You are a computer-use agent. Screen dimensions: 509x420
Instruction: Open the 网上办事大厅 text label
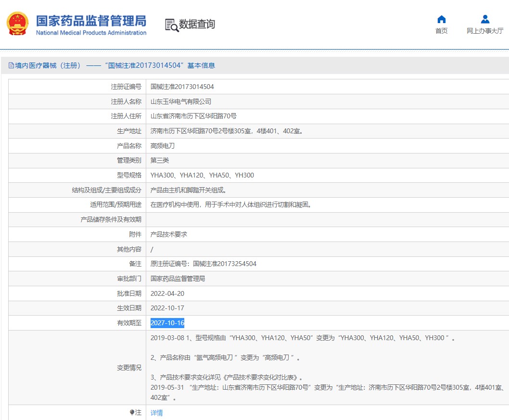pos(485,31)
